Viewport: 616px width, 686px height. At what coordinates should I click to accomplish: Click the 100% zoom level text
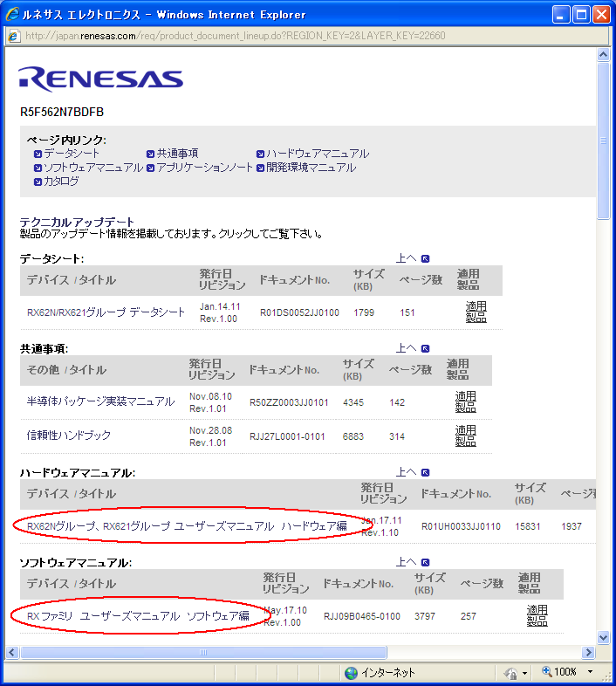point(565,671)
